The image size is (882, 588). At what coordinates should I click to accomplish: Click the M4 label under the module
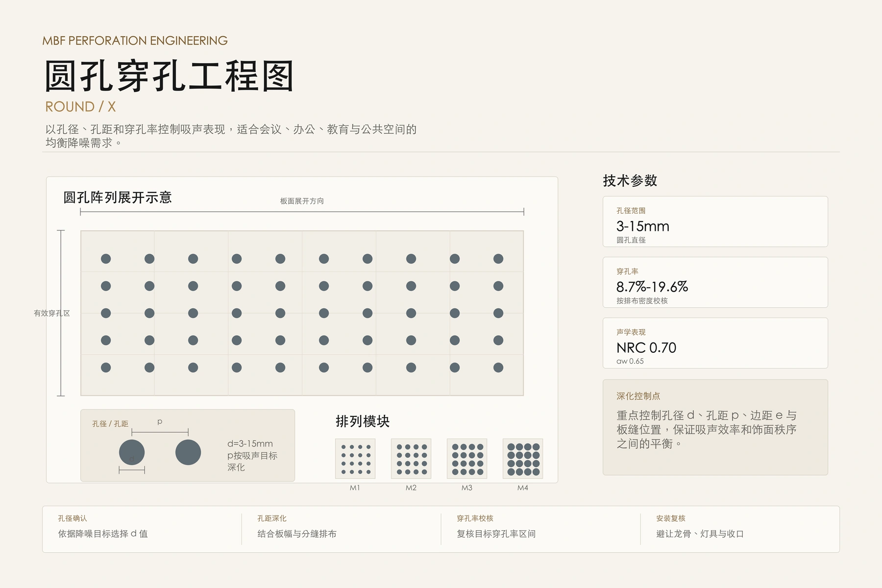[x=523, y=488]
